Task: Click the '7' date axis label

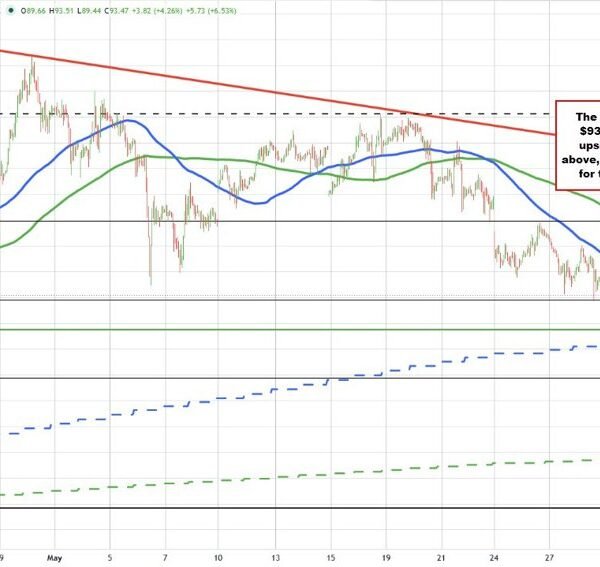Action: coord(165,558)
